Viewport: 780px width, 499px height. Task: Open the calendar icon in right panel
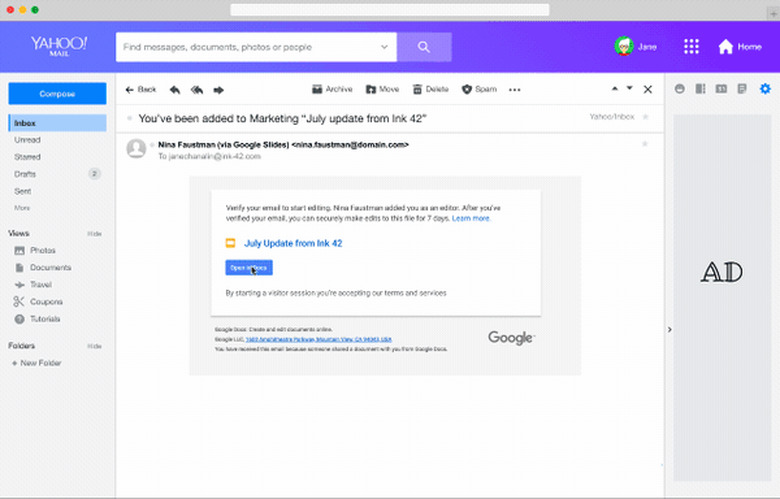pos(721,89)
